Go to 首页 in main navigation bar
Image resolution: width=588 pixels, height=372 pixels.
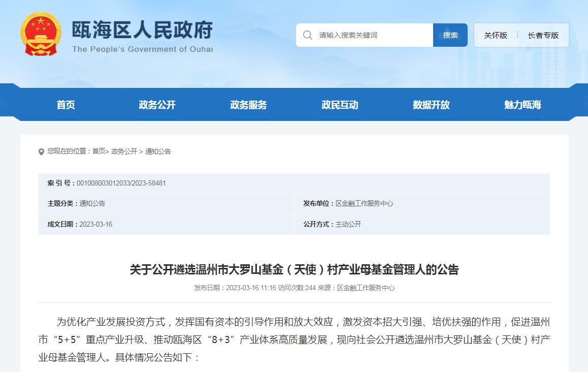click(66, 105)
